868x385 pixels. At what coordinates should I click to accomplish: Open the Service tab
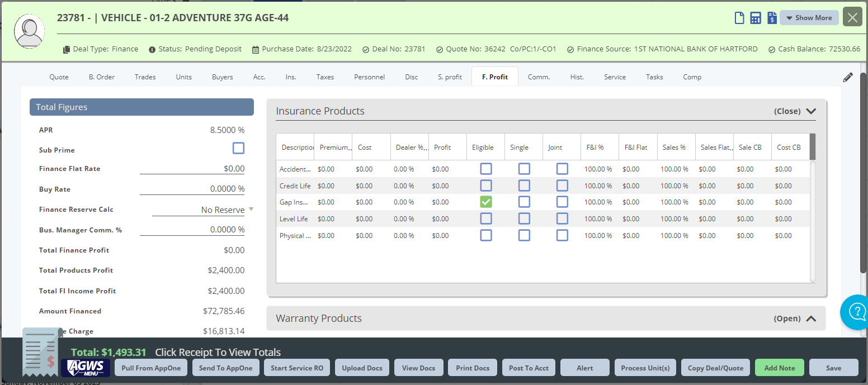click(x=615, y=77)
